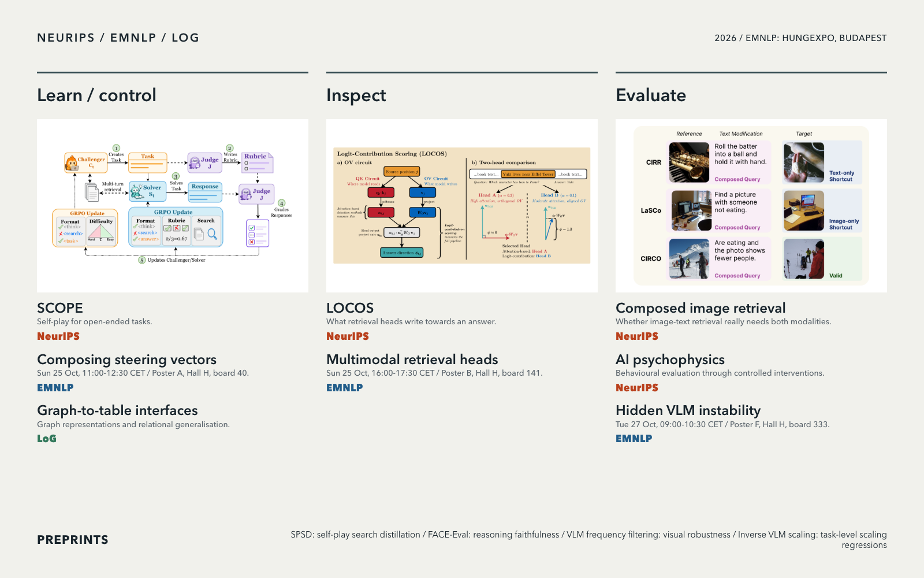Click the Challenger icon in SCOPE diagram
The image size is (924, 578).
tap(71, 163)
